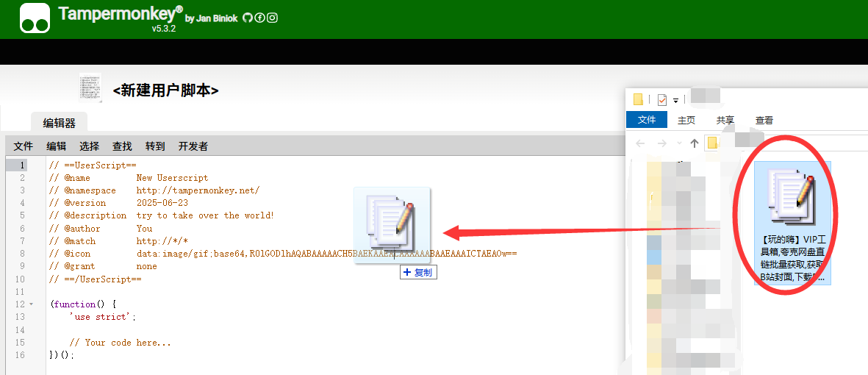
Task: Open the recent locations dropdown chevron
Action: tap(679, 143)
